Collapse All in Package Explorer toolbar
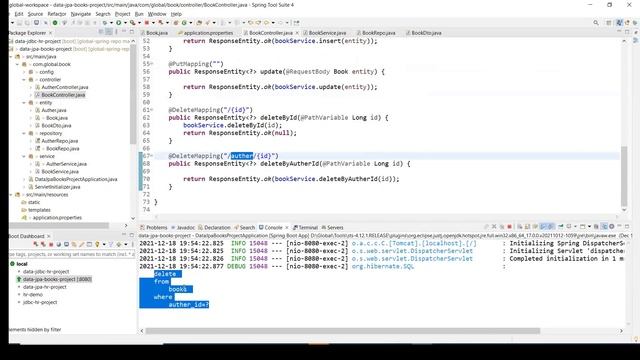 (x=101, y=32)
